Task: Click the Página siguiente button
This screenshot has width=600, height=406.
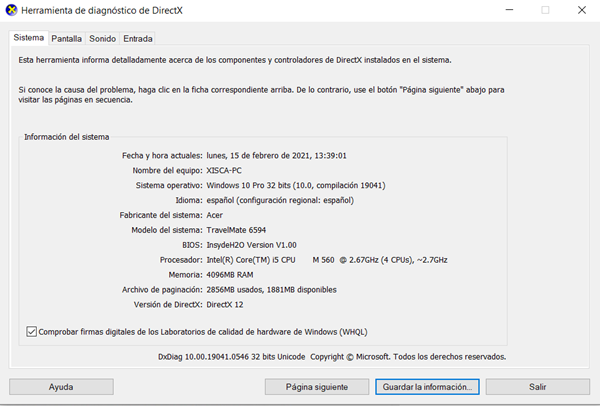Action: coord(317,387)
